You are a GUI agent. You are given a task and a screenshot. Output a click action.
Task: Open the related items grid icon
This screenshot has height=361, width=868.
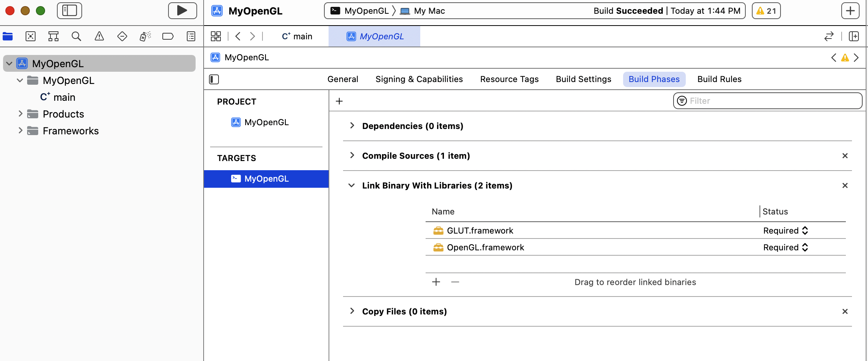[x=216, y=36]
